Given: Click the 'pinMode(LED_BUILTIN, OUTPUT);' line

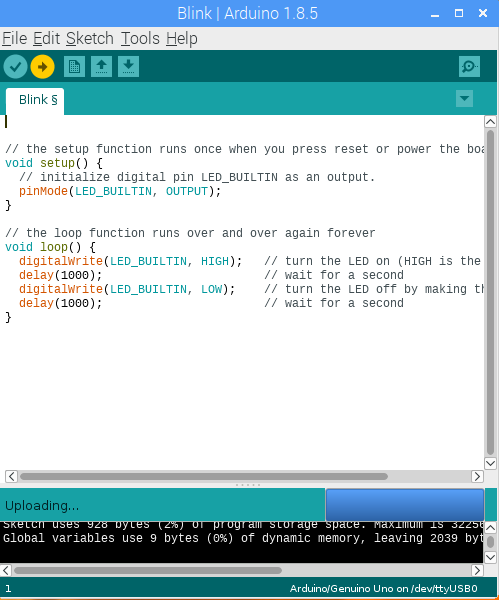Looking at the screenshot, I should coord(120,191).
